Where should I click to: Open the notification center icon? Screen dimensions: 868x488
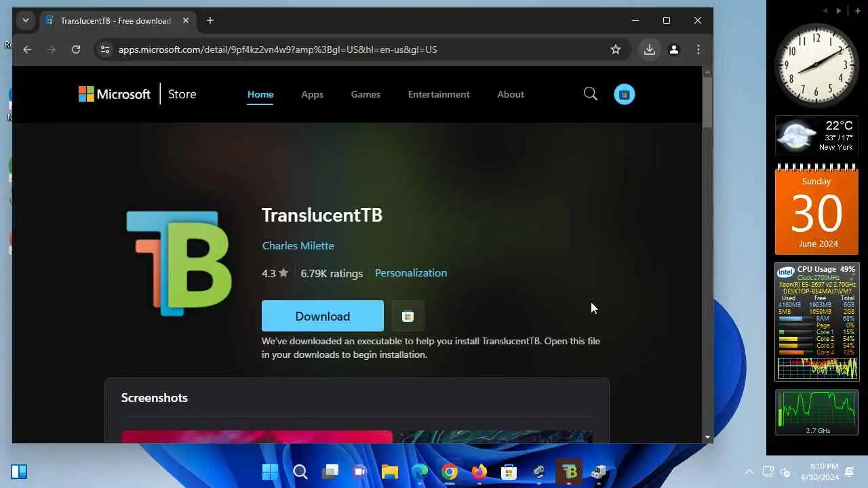click(x=850, y=472)
